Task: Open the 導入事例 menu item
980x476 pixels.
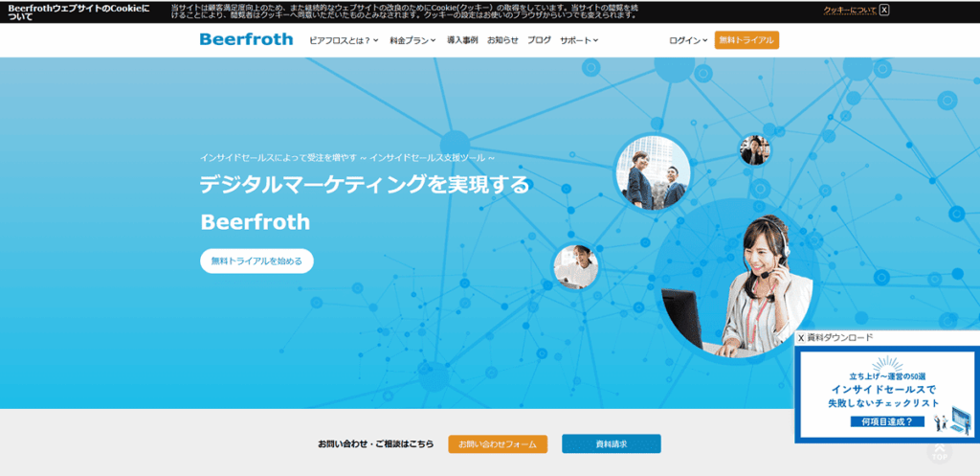Action: [462, 40]
